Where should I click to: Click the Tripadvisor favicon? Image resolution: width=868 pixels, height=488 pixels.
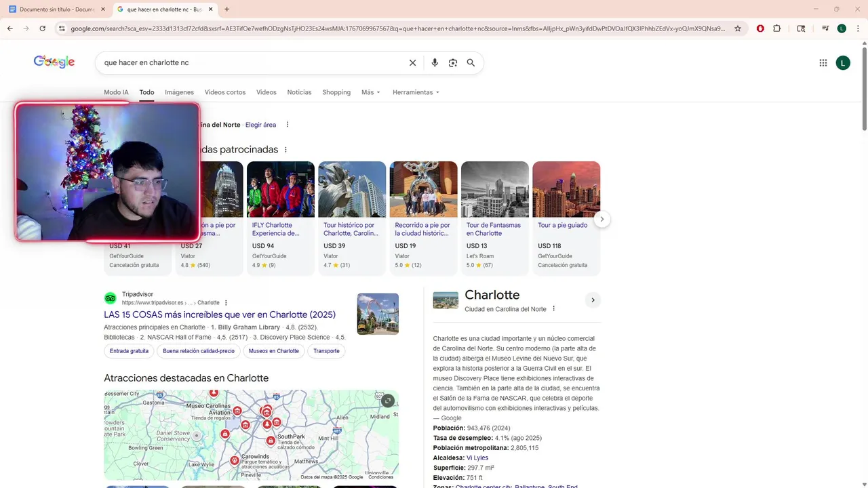point(111,298)
